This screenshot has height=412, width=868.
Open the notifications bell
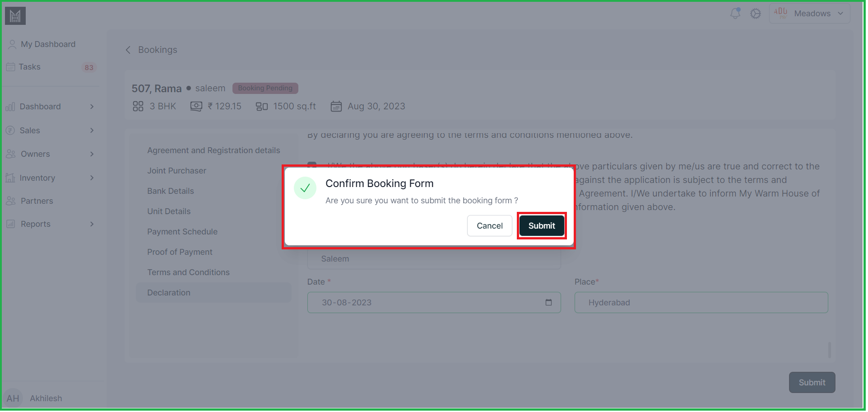735,13
